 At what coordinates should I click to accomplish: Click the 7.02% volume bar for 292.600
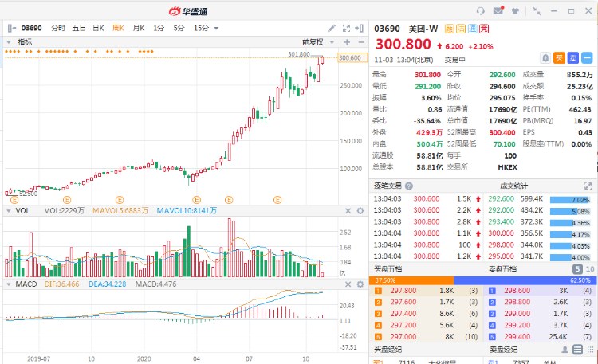click(x=570, y=200)
